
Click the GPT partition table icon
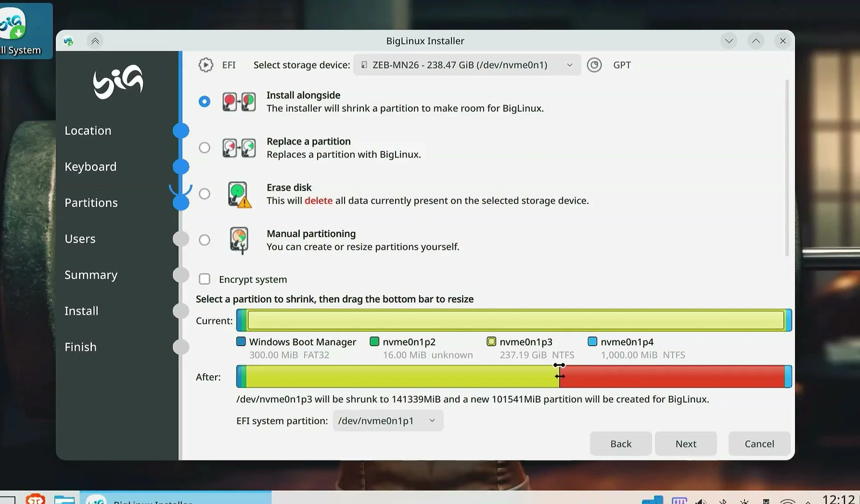[594, 65]
